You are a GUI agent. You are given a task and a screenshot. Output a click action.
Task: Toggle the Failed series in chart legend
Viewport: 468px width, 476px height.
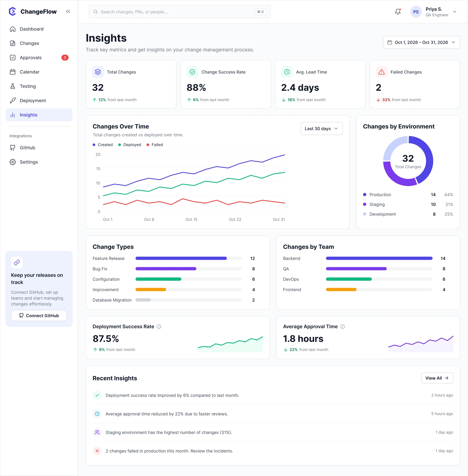(155, 145)
